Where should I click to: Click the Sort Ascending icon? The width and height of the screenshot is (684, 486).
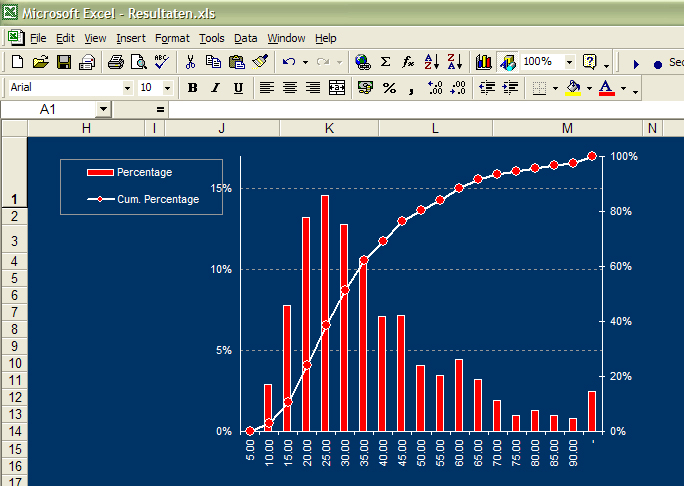point(431,62)
